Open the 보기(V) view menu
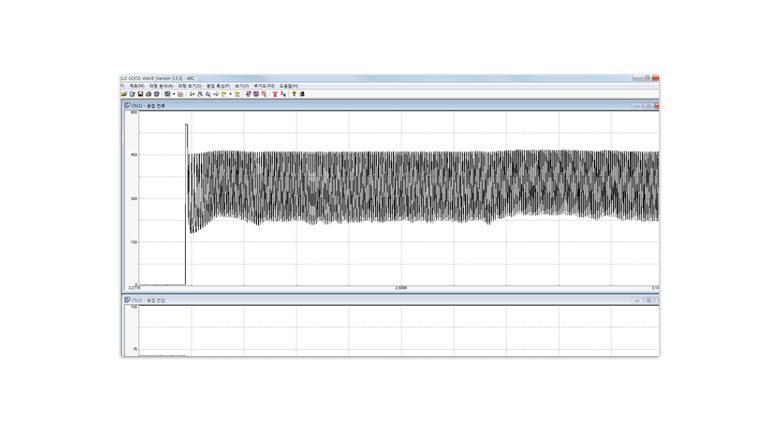 pyautogui.click(x=242, y=86)
